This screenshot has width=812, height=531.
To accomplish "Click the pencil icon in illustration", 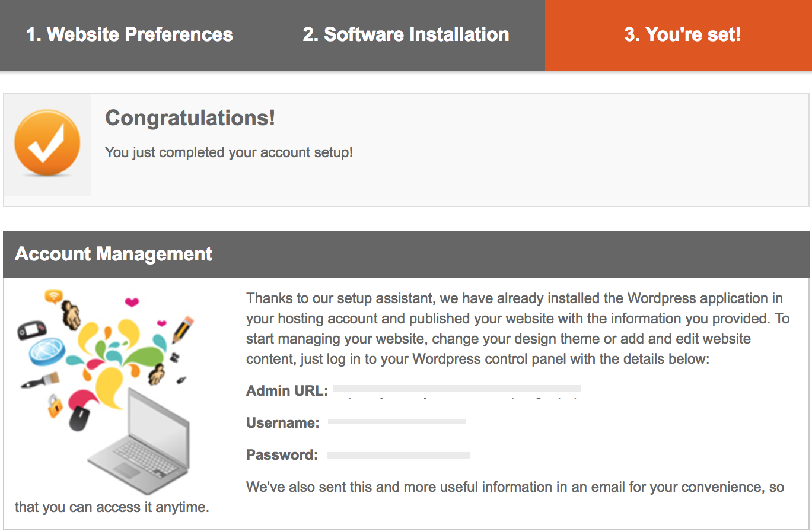I will coord(183,330).
